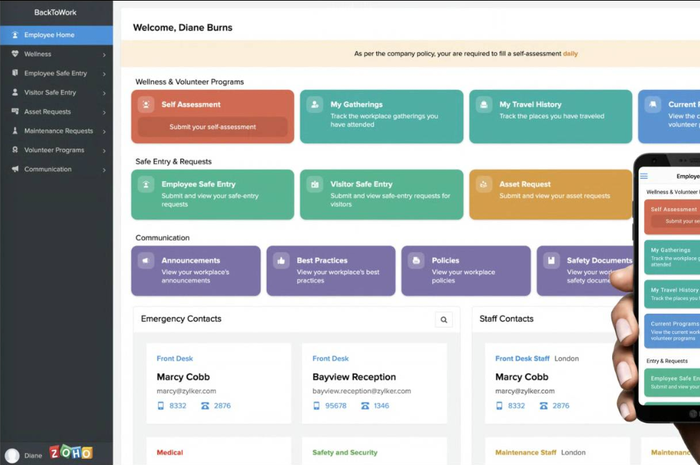Select Volunteer Programs in the sidebar
The height and width of the screenshot is (465, 700).
(56, 150)
